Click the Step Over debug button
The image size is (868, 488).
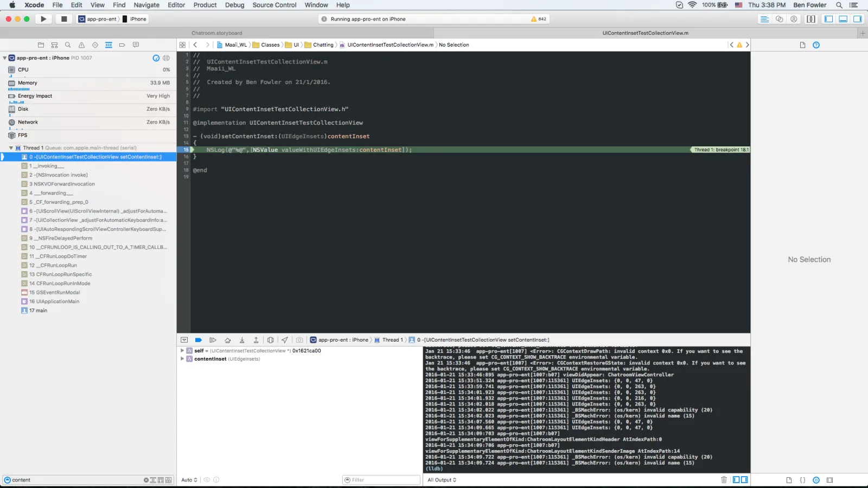pyautogui.click(x=227, y=340)
